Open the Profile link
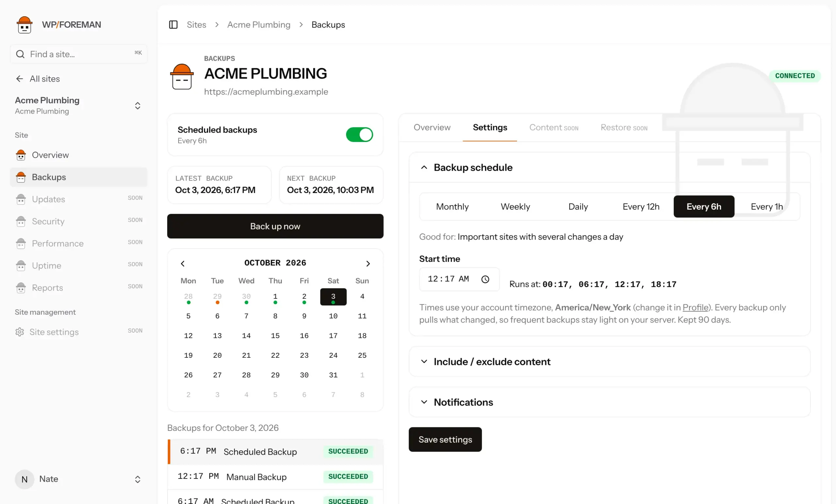Viewport: 836px width, 504px height. pos(695,307)
